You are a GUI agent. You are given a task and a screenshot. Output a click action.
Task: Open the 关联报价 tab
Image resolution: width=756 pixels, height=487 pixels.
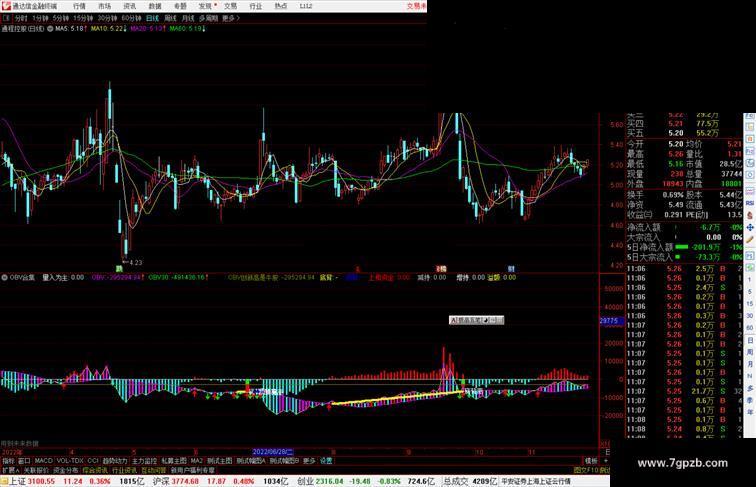(36, 470)
